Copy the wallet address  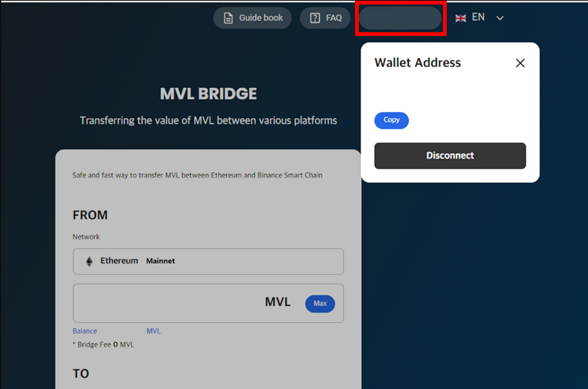click(x=391, y=120)
